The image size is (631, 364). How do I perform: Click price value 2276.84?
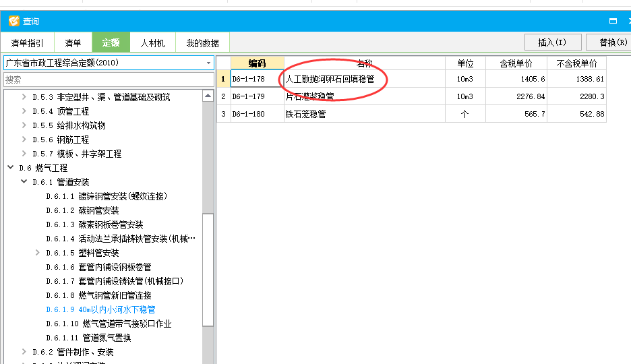(516, 96)
